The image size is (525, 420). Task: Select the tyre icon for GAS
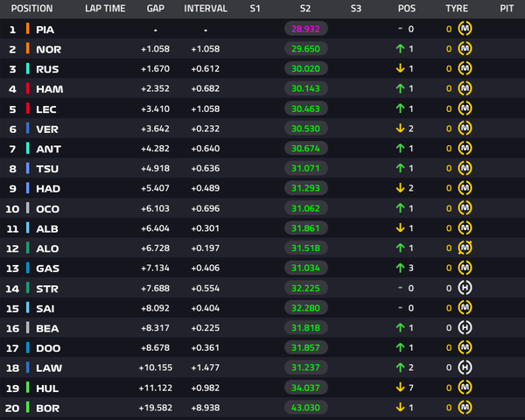[465, 268]
